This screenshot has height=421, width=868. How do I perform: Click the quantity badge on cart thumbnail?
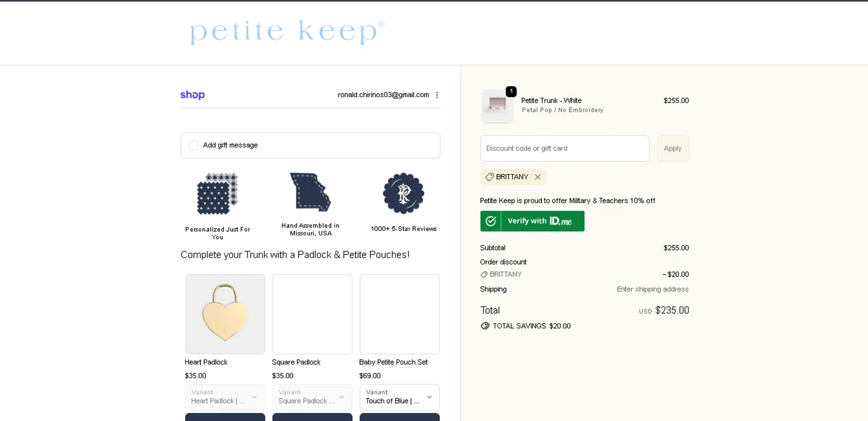click(511, 91)
